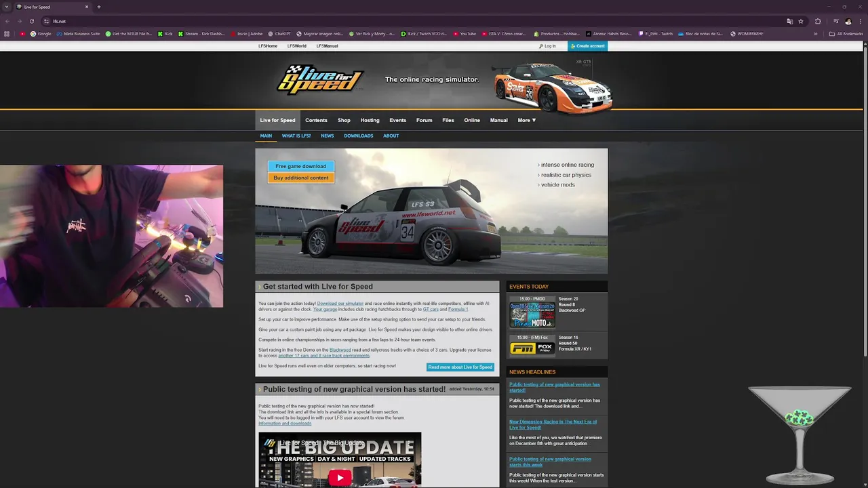Switch to the NEWS sub-tab
This screenshot has height=488, width=868.
327,136
